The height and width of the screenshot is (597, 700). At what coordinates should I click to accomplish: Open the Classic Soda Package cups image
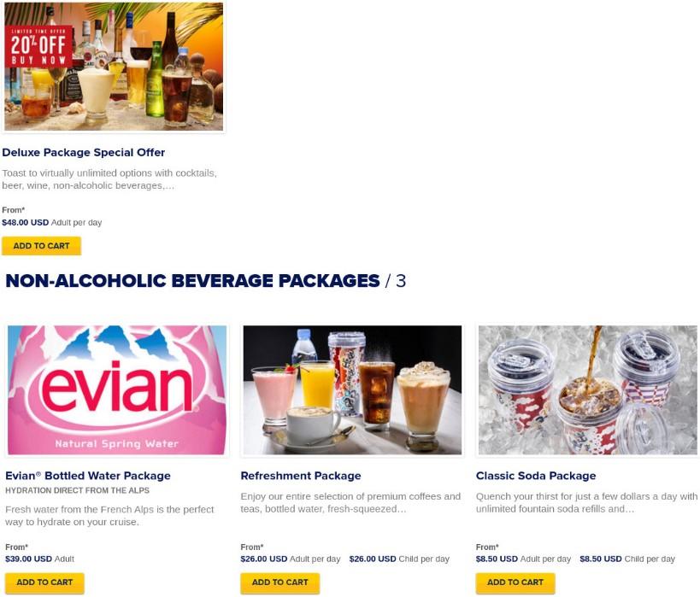587,390
